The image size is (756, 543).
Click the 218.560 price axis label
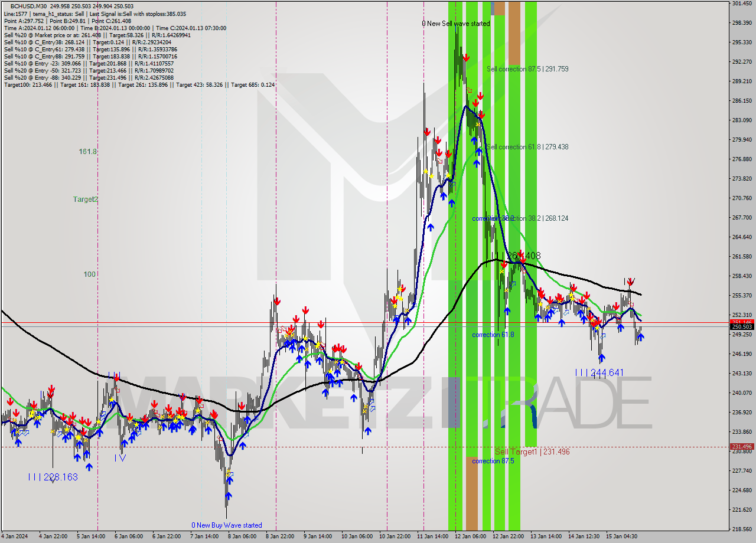(741, 529)
